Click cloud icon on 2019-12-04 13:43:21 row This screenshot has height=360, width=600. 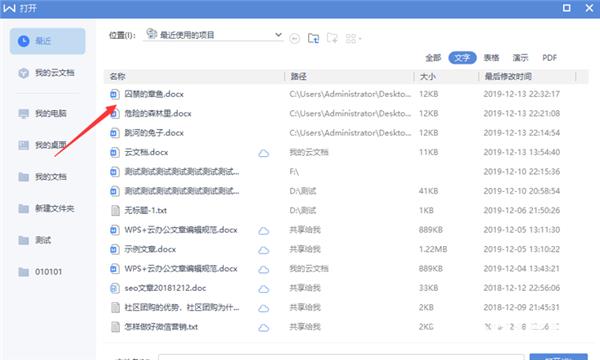263,270
